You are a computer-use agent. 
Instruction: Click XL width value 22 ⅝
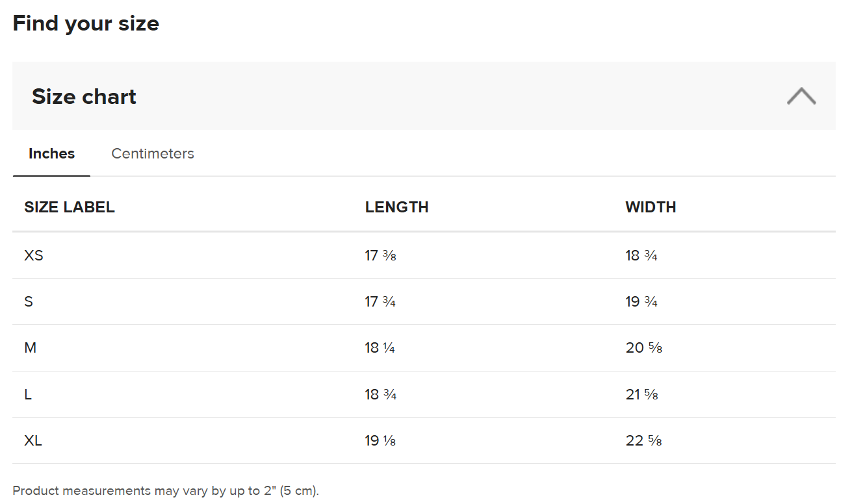644,441
